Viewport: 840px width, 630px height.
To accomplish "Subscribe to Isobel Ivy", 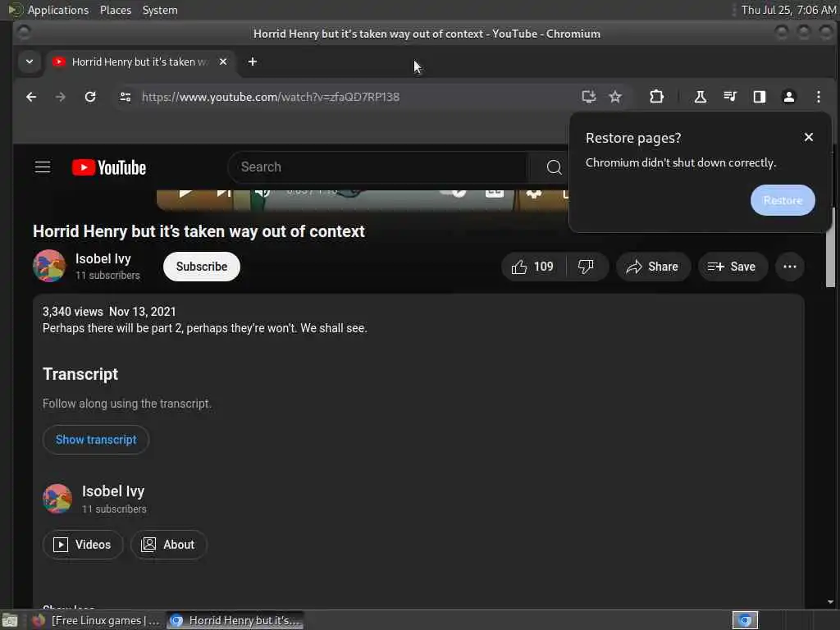I will click(x=202, y=267).
